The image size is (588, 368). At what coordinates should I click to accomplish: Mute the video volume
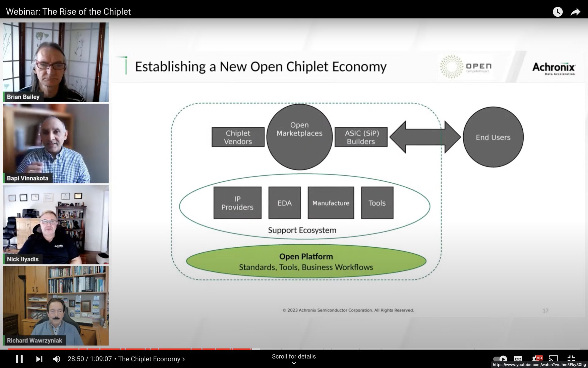(x=57, y=359)
